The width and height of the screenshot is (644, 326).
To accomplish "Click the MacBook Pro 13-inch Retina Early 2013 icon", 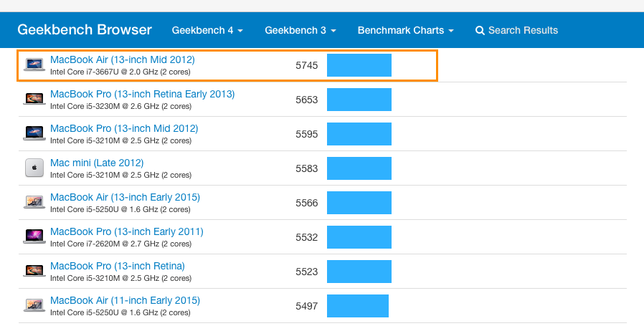I will pos(34,99).
